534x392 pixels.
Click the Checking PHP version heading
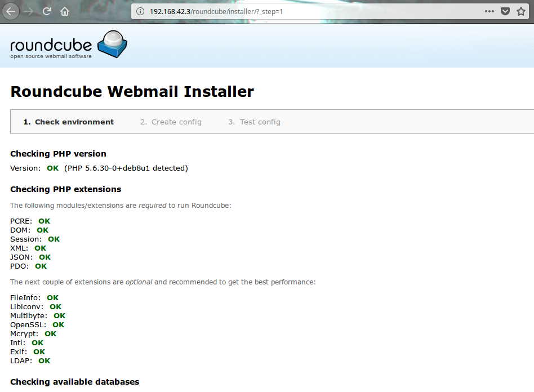(58, 154)
